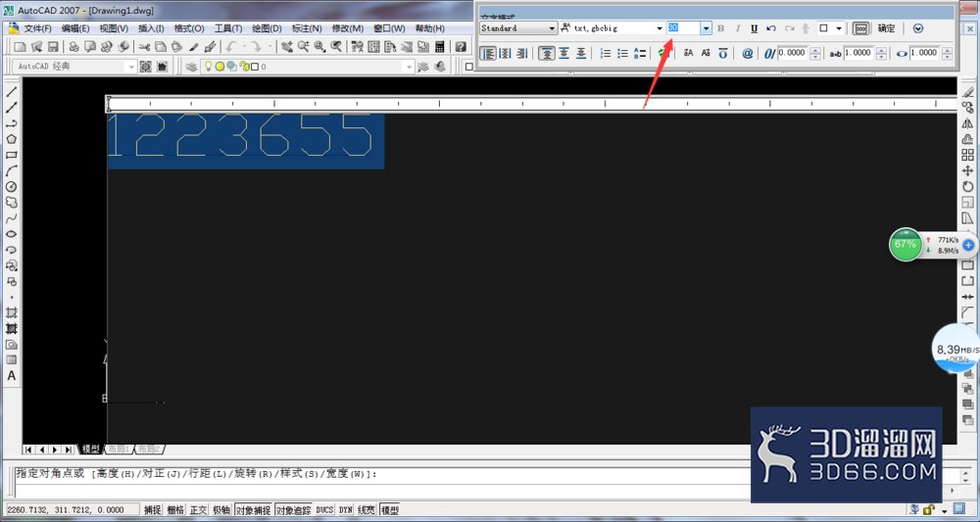Image resolution: width=980 pixels, height=522 pixels.
Task: Click the 模型 button in status bar
Action: pos(389,510)
